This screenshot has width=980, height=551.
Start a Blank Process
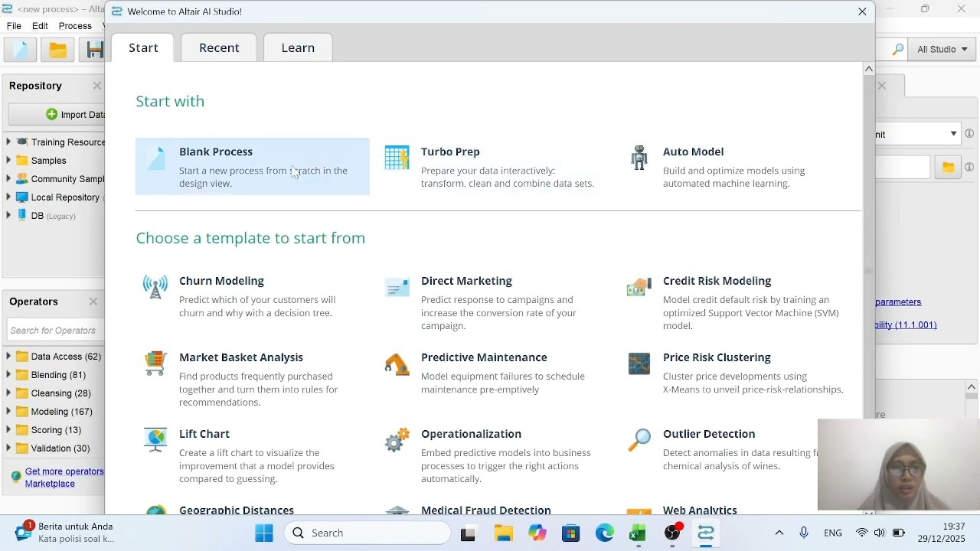point(253,167)
